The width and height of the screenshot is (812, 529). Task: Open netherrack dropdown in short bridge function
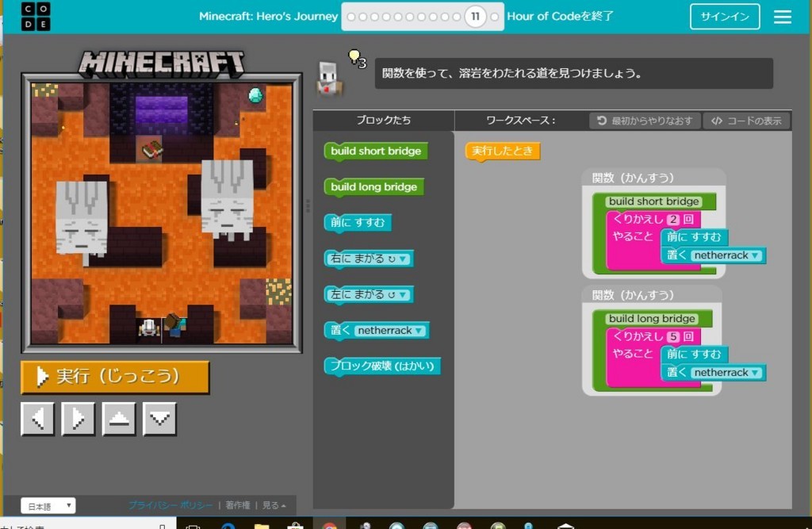pos(727,255)
